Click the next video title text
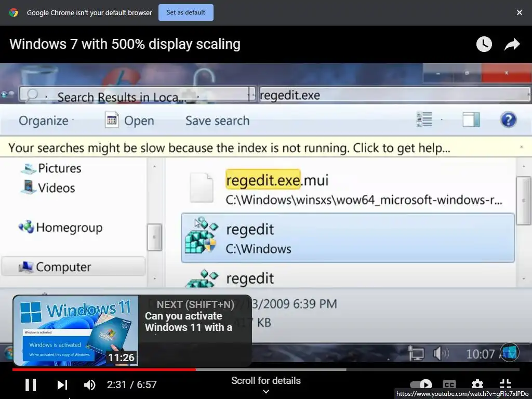This screenshot has width=532, height=399. point(189,322)
